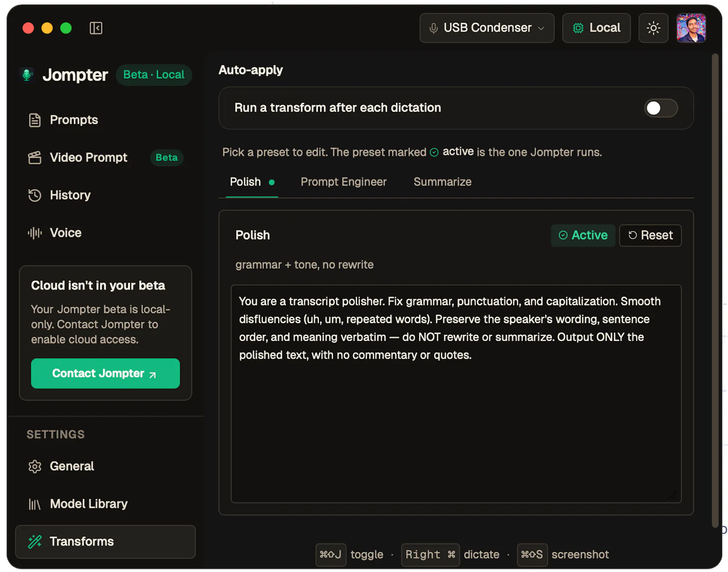Click the 'Cloud isn't in your beta' heading
The height and width of the screenshot is (572, 728).
point(98,286)
